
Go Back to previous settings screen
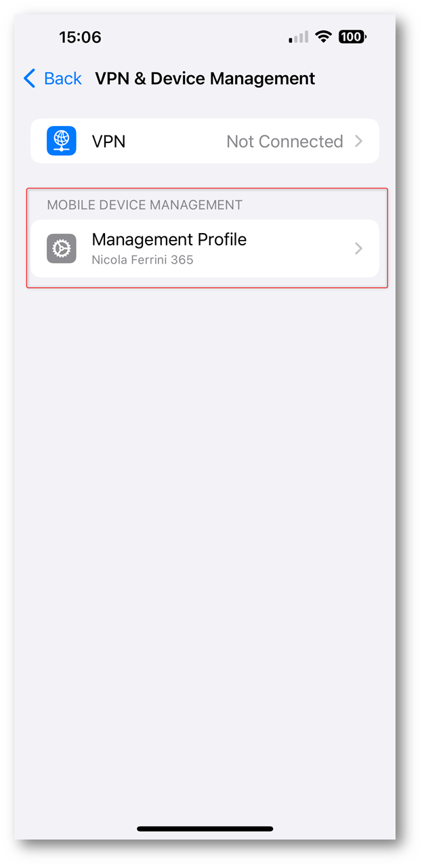[x=53, y=79]
